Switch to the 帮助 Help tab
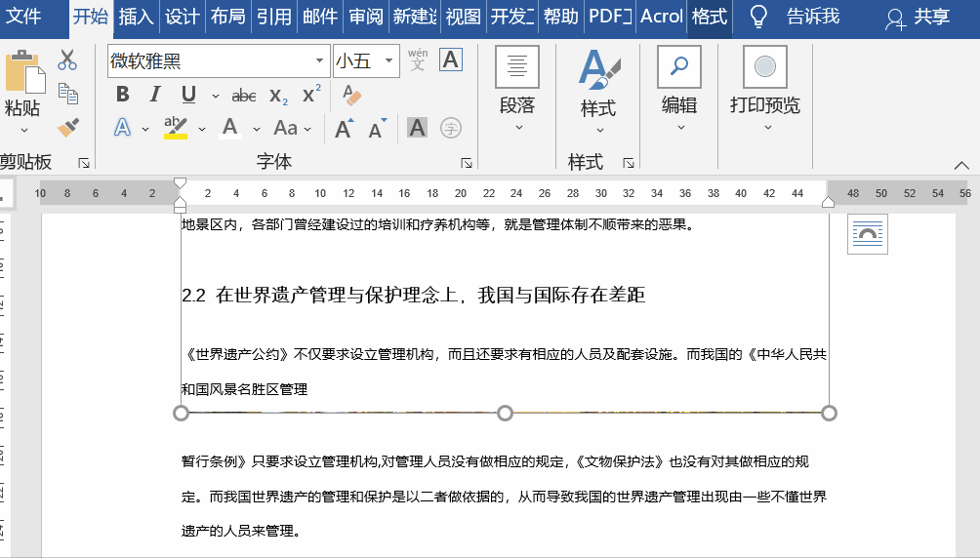Screen dimensions: 980x558 (560, 17)
